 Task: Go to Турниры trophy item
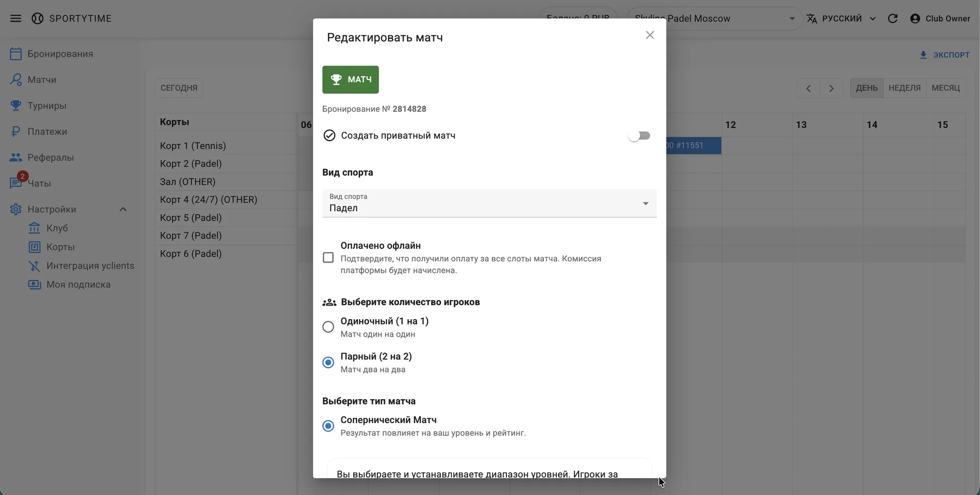(x=47, y=106)
